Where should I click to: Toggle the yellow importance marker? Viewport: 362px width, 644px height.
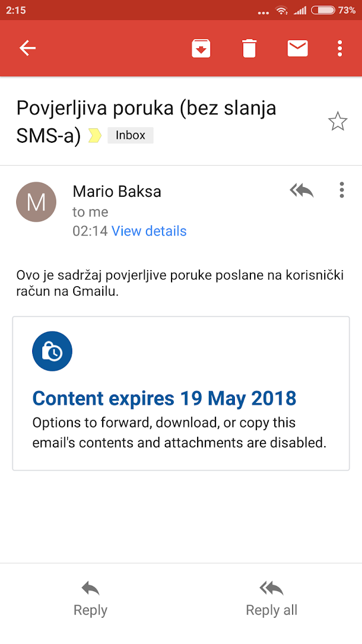[95, 136]
